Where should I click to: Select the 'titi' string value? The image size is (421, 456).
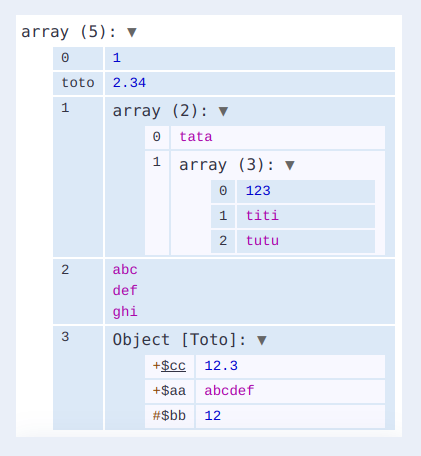pyautogui.click(x=262, y=216)
